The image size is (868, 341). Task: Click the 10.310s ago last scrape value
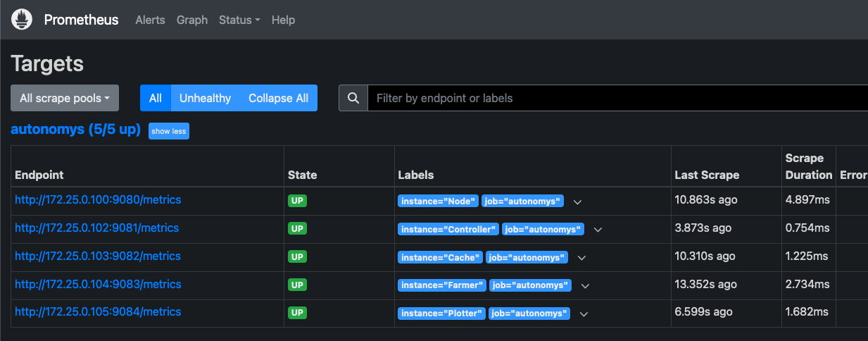tap(705, 256)
